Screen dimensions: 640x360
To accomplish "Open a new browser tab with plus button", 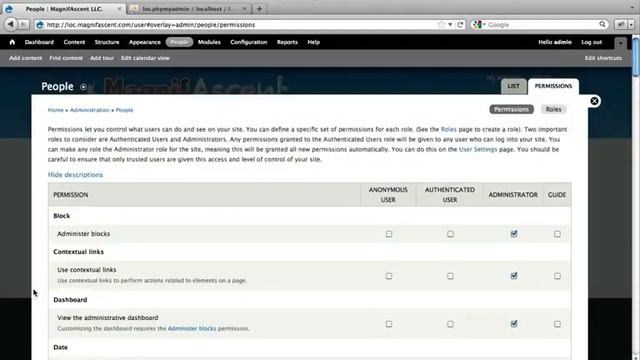I will (x=259, y=9).
